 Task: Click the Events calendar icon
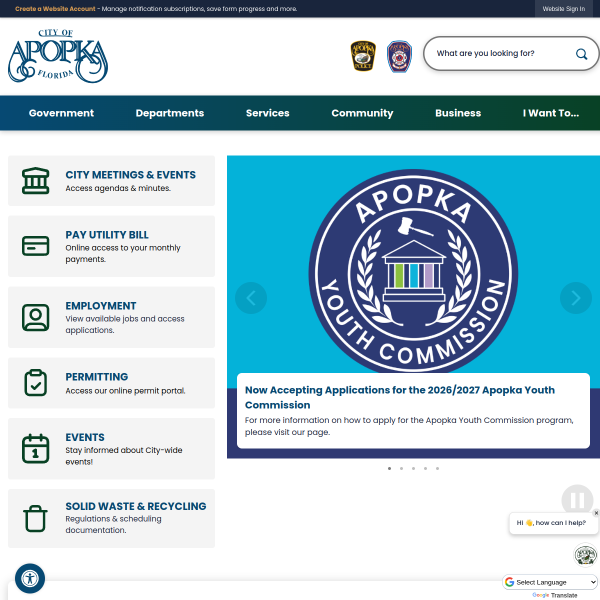coord(36,448)
